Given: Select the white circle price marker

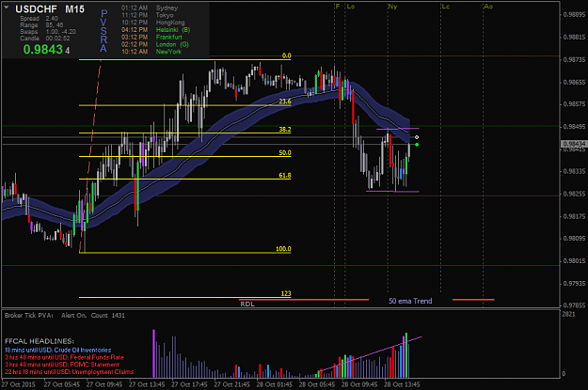Looking at the screenshot, I should 417,137.
